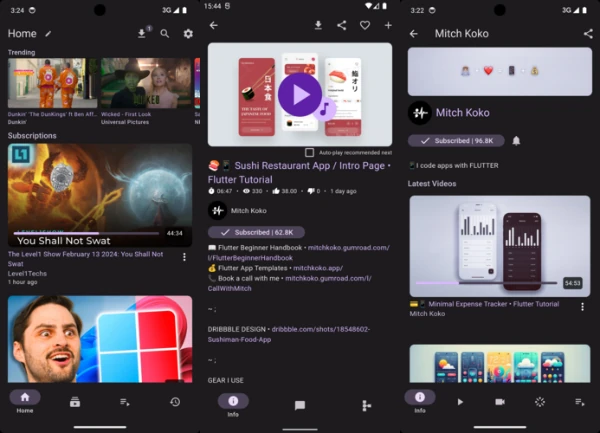
Task: Edit the Home screen layout via pencil icon
Action: click(x=48, y=34)
